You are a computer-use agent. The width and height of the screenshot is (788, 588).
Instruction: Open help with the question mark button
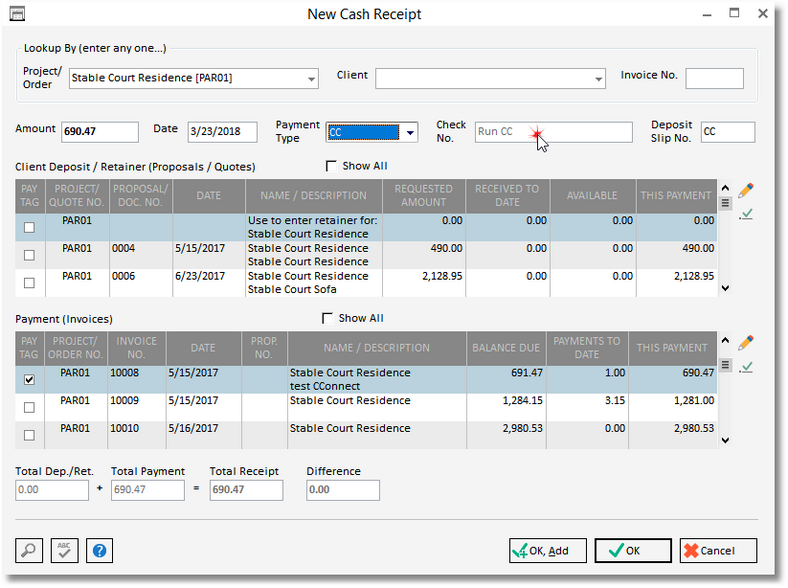point(100,550)
